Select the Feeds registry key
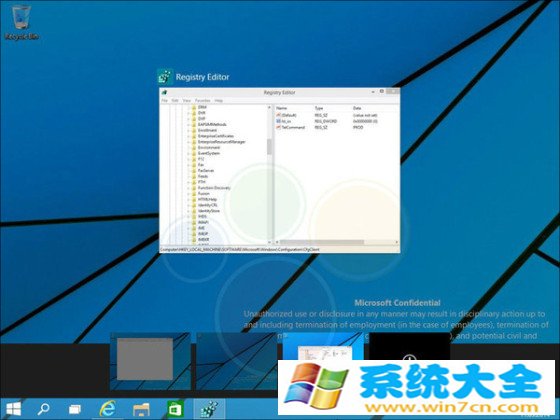The image size is (560, 420). (x=203, y=176)
